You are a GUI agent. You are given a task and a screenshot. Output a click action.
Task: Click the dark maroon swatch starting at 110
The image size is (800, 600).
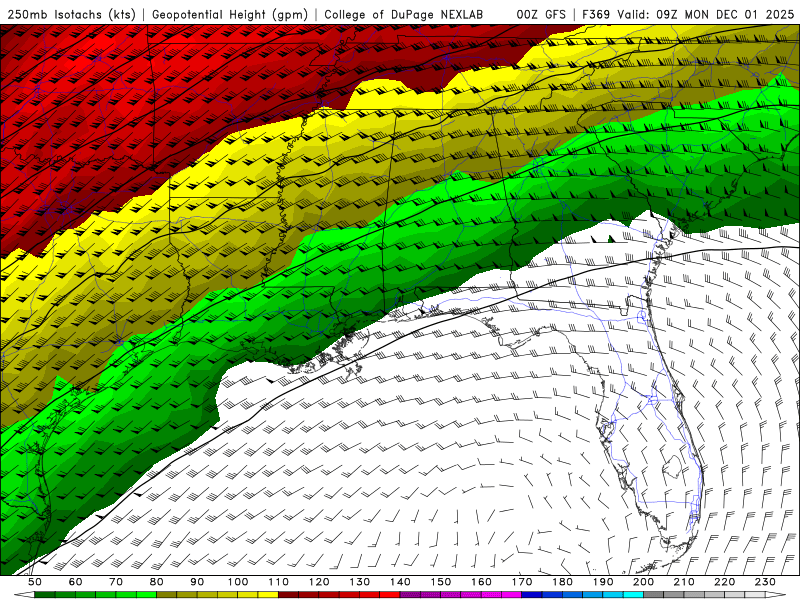[289, 595]
